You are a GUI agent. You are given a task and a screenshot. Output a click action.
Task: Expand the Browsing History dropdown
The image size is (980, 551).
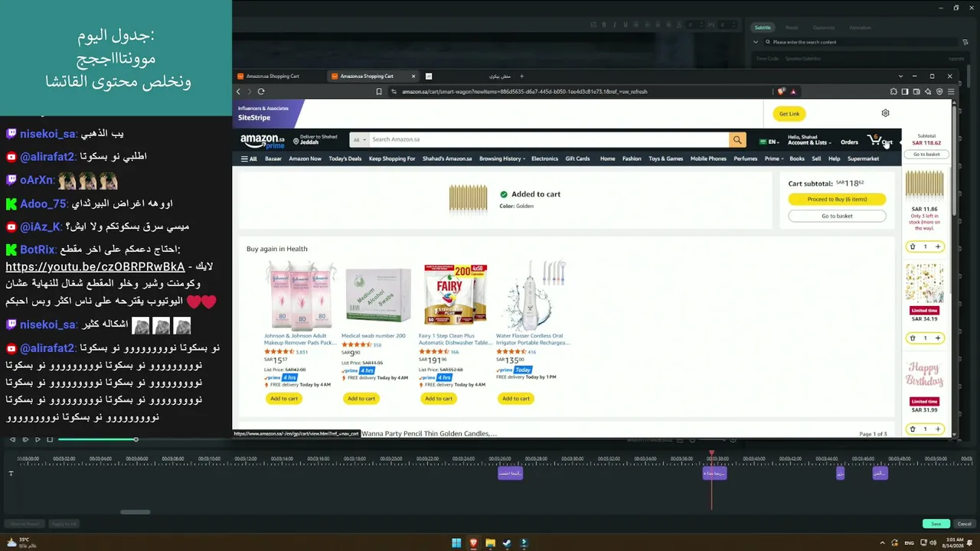[502, 158]
